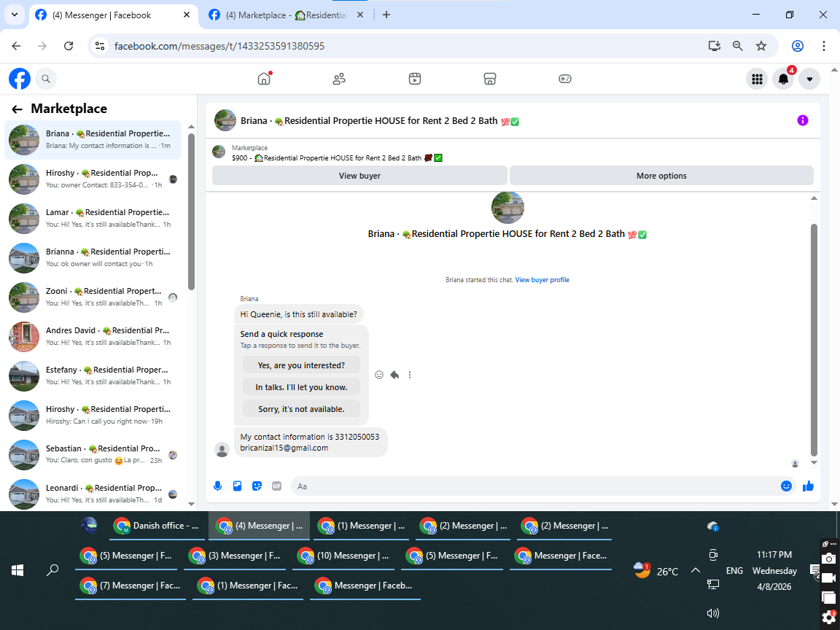Switch to '(10) Messenger' taskbar window

pos(344,556)
